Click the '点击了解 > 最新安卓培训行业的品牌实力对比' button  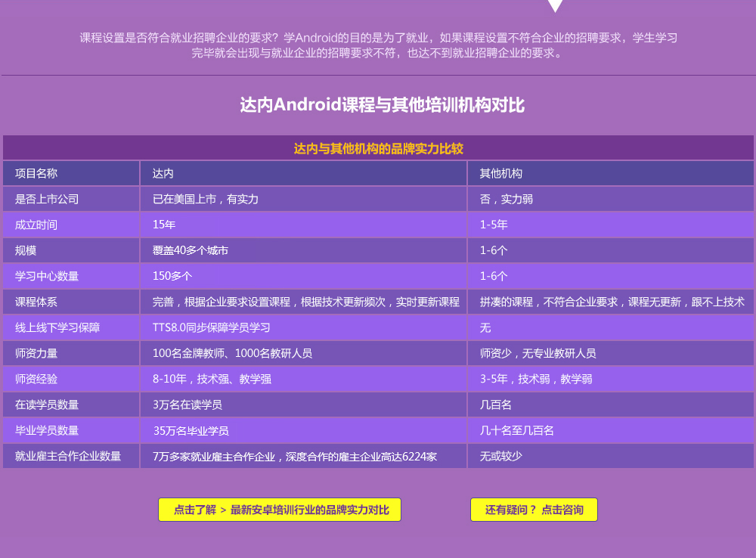pos(280,510)
